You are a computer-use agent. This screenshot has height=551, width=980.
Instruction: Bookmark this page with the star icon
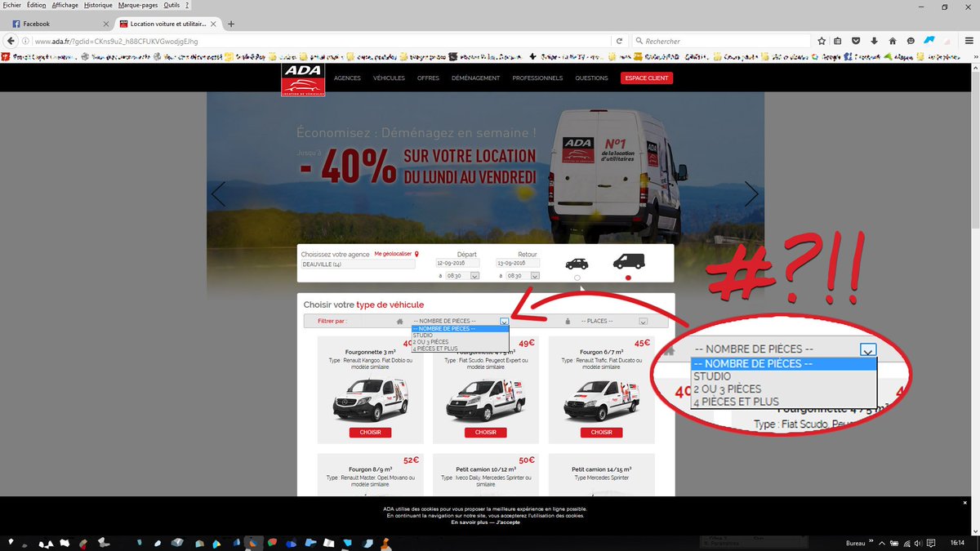point(822,41)
